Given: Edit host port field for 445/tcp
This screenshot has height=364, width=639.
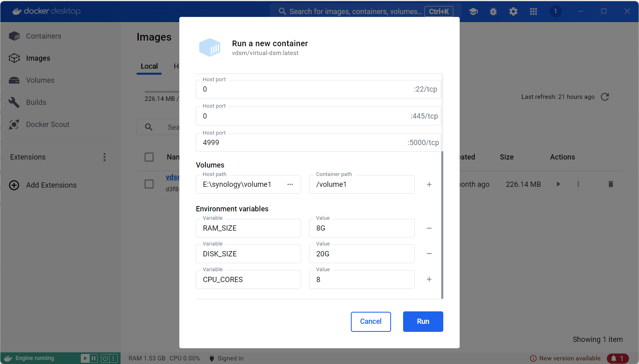Looking at the screenshot, I should click(318, 116).
